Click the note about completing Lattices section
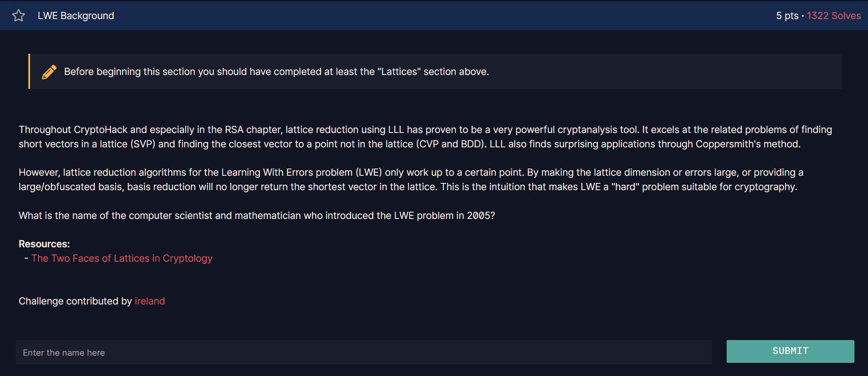 click(276, 72)
